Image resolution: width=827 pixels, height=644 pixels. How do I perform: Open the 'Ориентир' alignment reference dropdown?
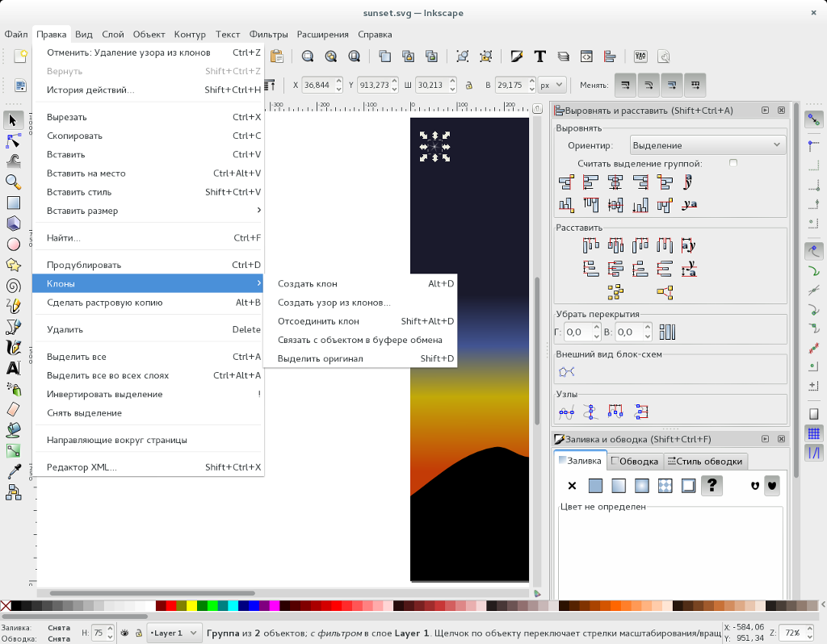pyautogui.click(x=707, y=144)
